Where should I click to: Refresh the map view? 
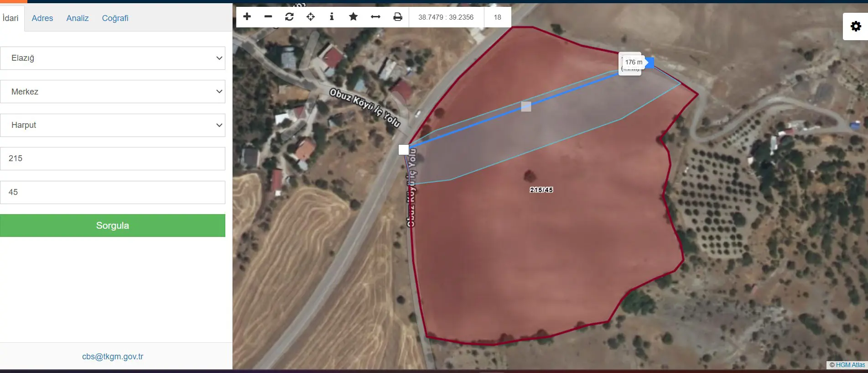(x=289, y=17)
